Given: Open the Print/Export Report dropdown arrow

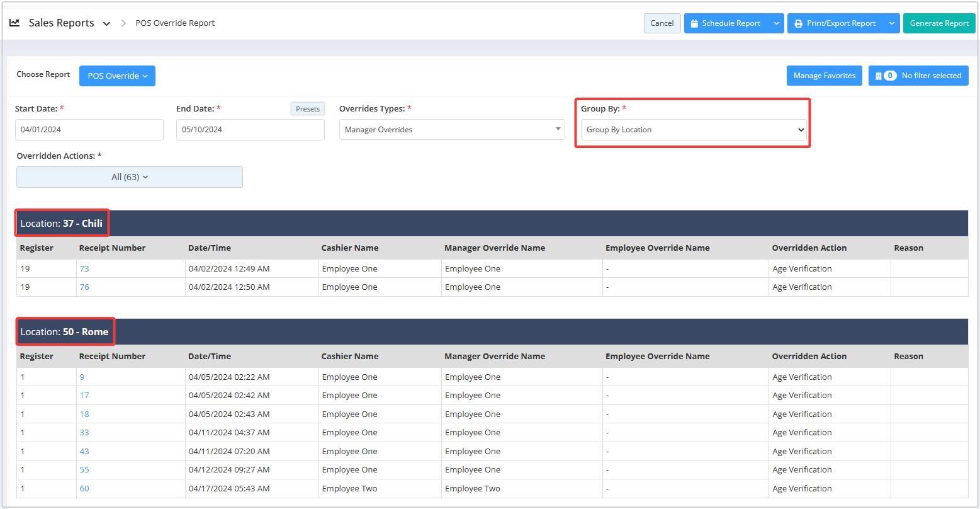Looking at the screenshot, I should pyautogui.click(x=891, y=23).
